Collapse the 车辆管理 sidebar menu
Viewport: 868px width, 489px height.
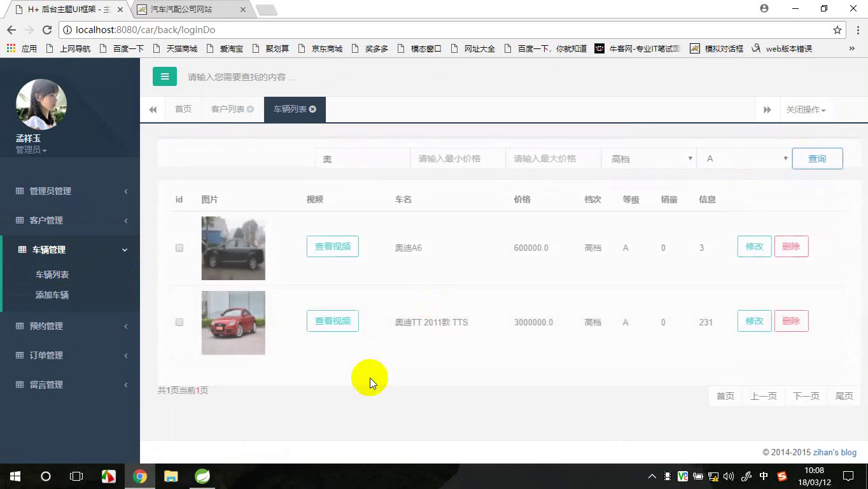[71, 250]
